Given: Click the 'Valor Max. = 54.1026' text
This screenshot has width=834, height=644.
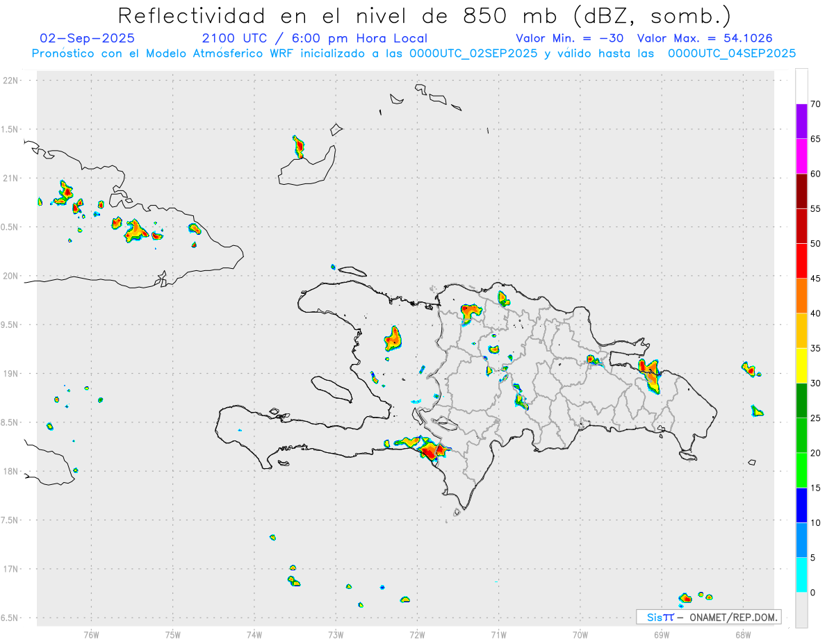Looking at the screenshot, I should pos(705,38).
